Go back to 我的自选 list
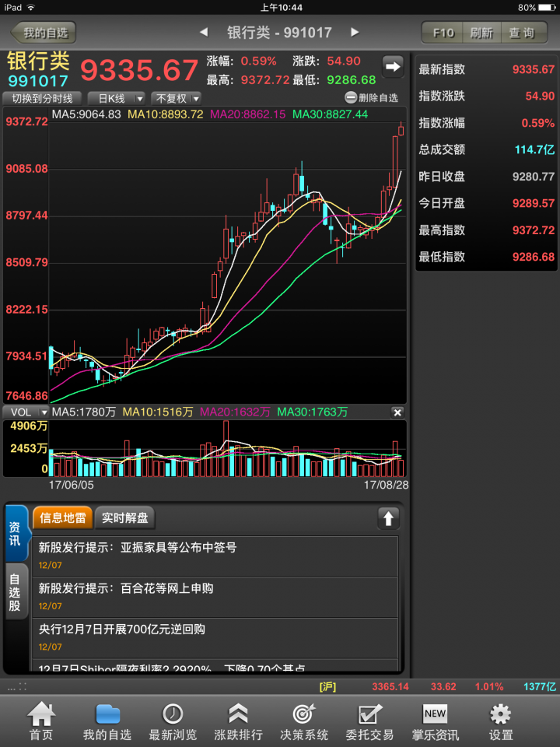Image resolution: width=560 pixels, height=747 pixels. (x=44, y=33)
